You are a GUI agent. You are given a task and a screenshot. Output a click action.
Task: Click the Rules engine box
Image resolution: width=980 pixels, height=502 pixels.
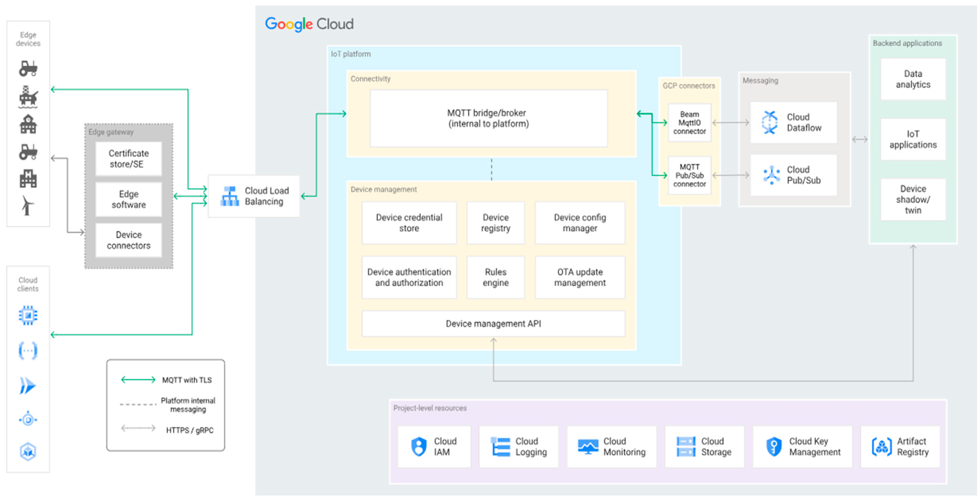[495, 277]
